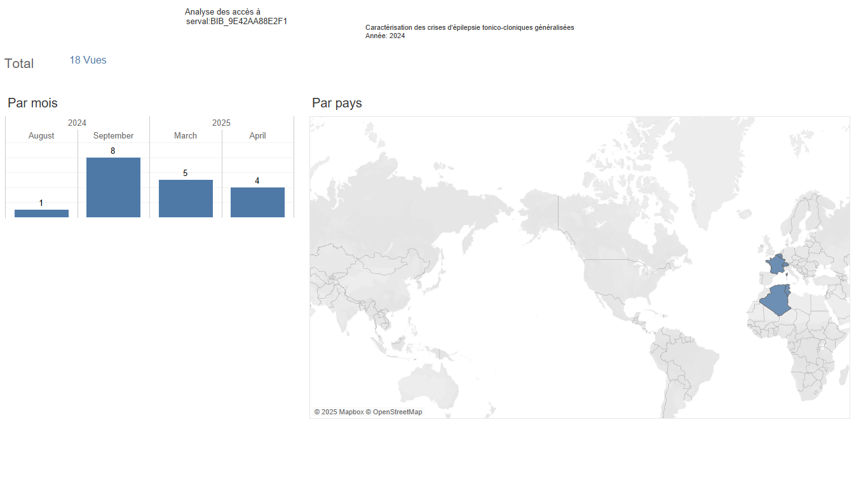Click the 'Année: 2024' text
This screenshot has width=868, height=488.
[x=385, y=36]
